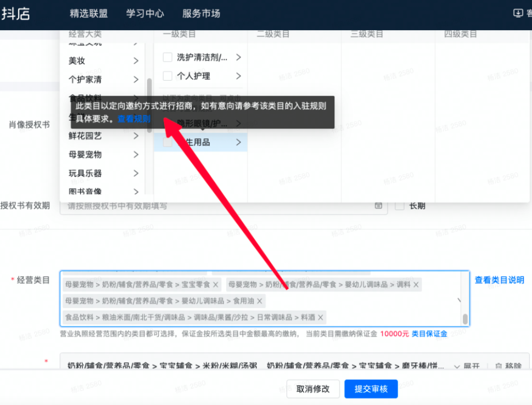Image resolution: width=532 pixels, height=405 pixels.
Task: Click the trash icon next to 移除
Action: pyautogui.click(x=499, y=366)
